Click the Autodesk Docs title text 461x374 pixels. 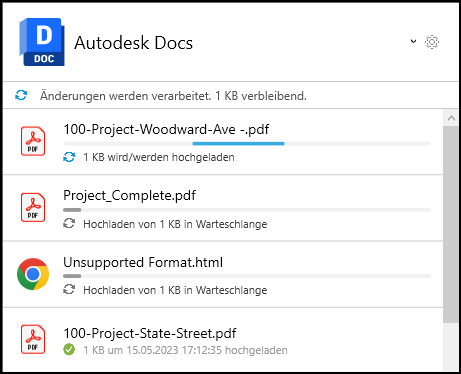[x=134, y=43]
